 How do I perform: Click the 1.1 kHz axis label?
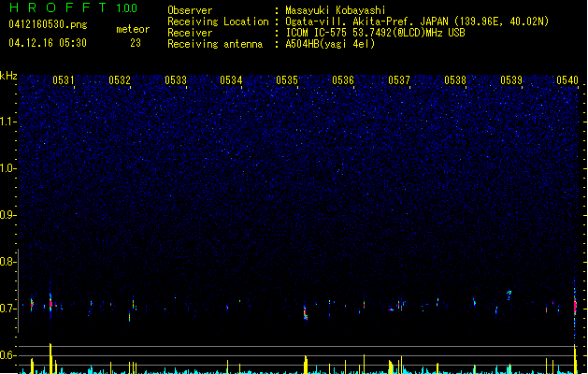click(x=7, y=122)
